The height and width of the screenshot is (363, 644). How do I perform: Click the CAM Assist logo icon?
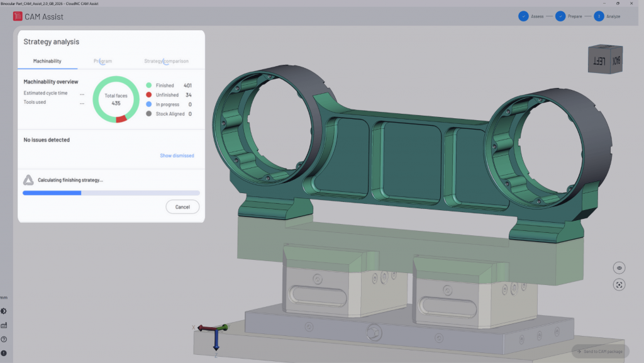click(x=18, y=16)
